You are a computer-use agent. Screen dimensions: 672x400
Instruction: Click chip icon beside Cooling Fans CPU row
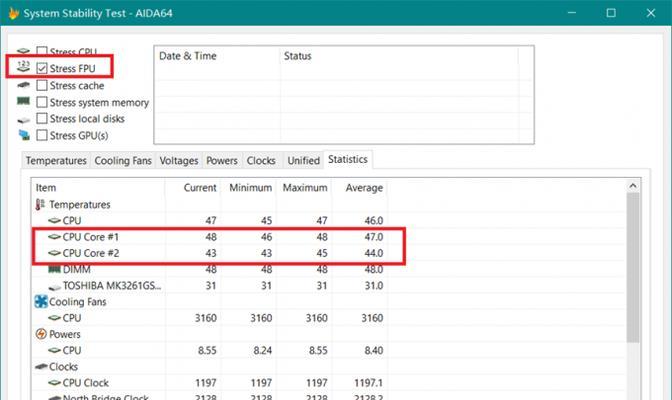(54, 318)
